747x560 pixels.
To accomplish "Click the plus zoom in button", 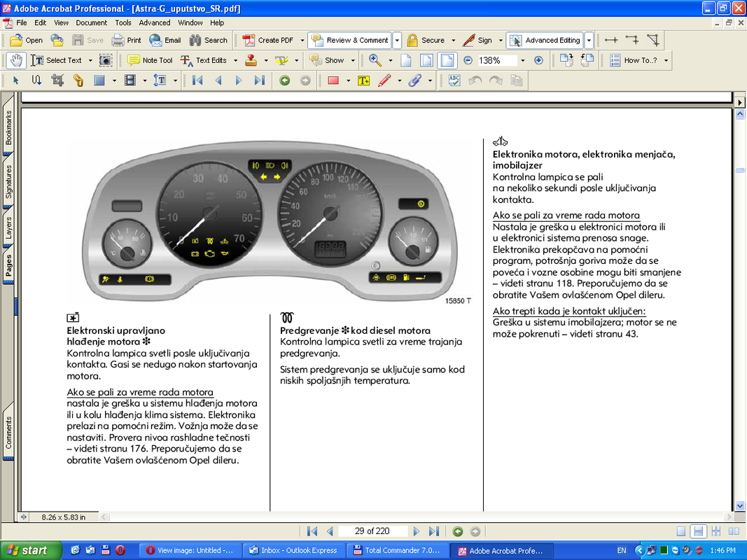I will point(538,60).
